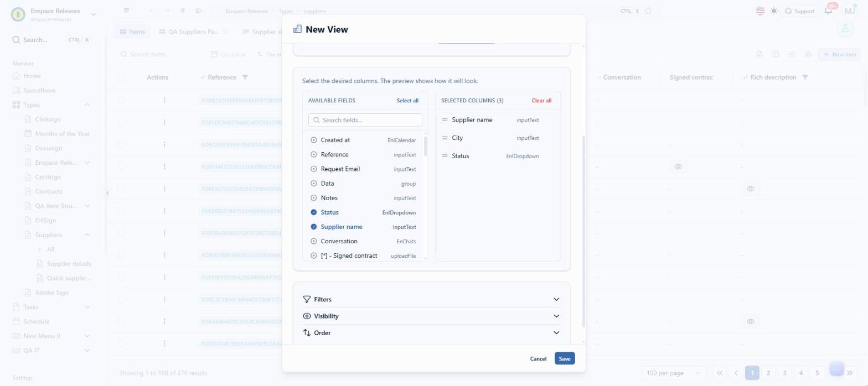Expand the Tasks menu
The image size is (868, 386).
pos(87,307)
